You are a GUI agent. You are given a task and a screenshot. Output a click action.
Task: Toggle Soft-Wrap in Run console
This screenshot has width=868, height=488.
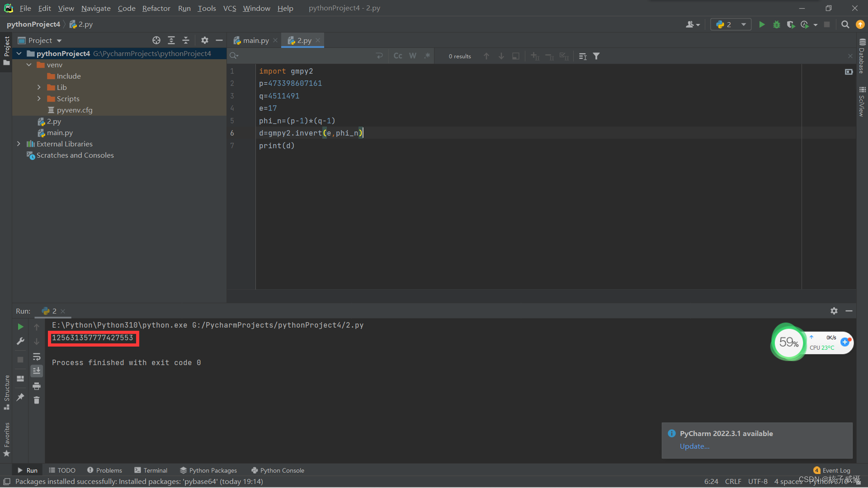click(x=37, y=357)
